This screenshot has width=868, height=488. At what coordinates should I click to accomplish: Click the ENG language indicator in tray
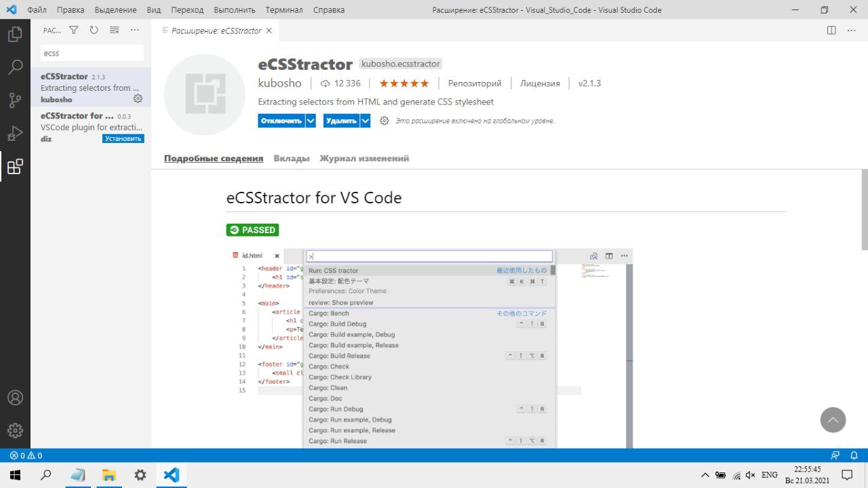click(769, 475)
